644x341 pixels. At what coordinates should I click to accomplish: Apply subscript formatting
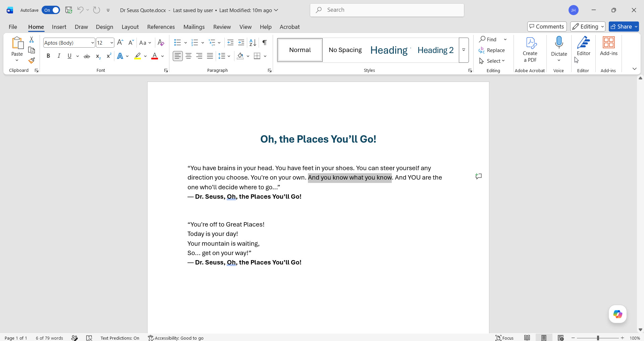point(98,56)
